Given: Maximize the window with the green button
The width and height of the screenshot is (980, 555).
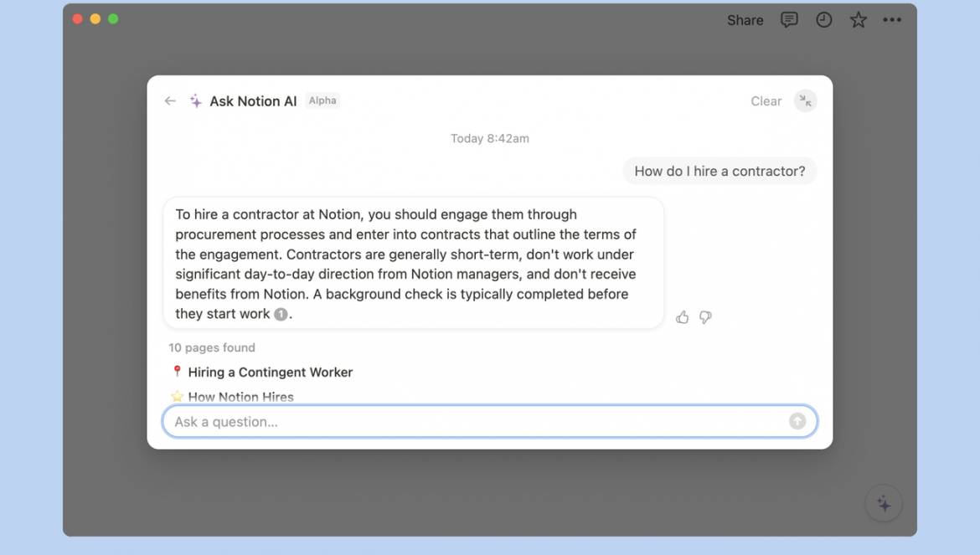Looking at the screenshot, I should click(x=113, y=18).
